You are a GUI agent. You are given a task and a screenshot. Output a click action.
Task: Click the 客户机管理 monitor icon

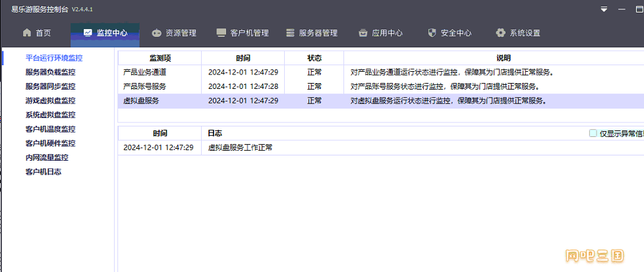tap(221, 33)
